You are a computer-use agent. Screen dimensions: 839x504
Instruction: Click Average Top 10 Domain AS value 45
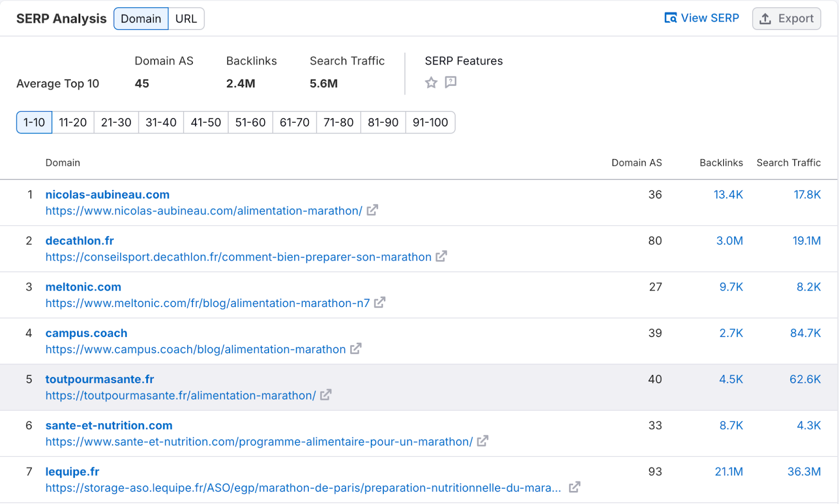[x=142, y=83]
